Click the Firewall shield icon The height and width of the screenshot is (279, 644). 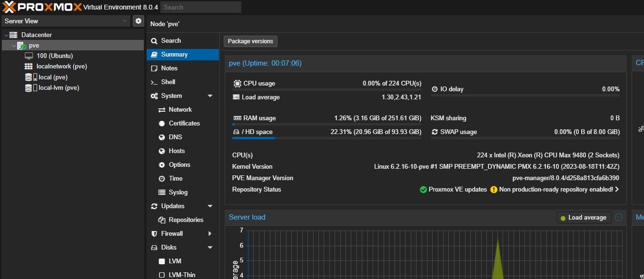pyautogui.click(x=154, y=234)
